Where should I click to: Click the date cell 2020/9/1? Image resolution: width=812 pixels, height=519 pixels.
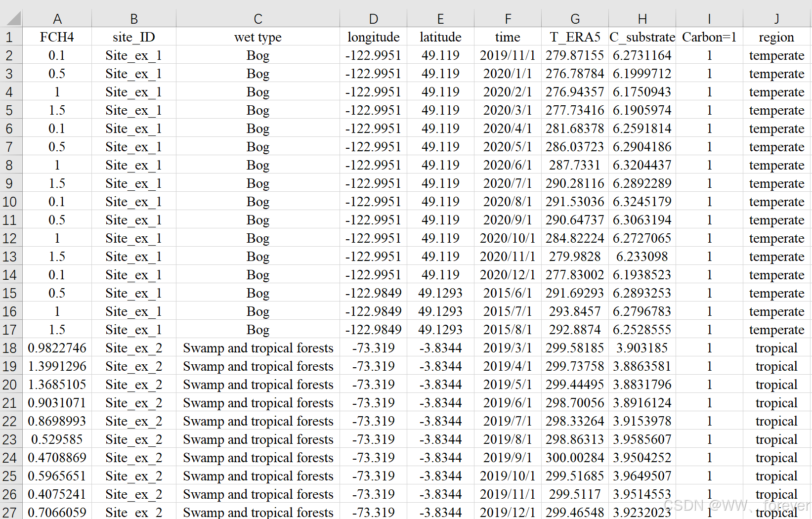[508, 219]
